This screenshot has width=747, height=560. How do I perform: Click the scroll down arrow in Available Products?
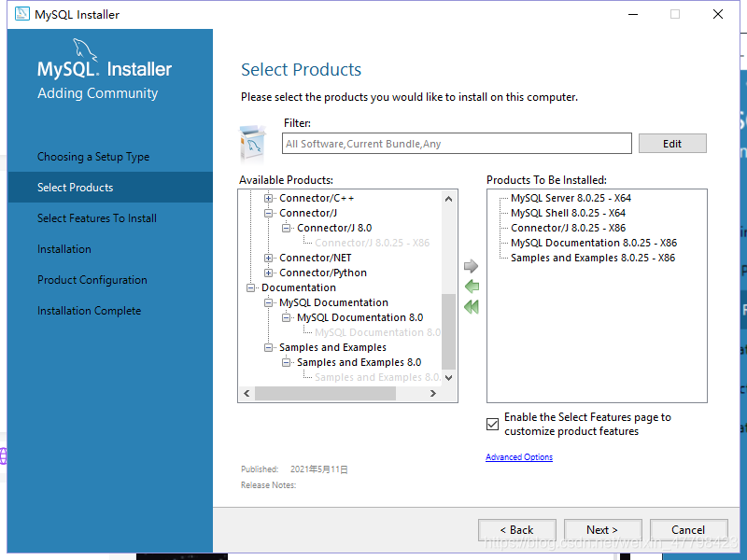pos(448,378)
